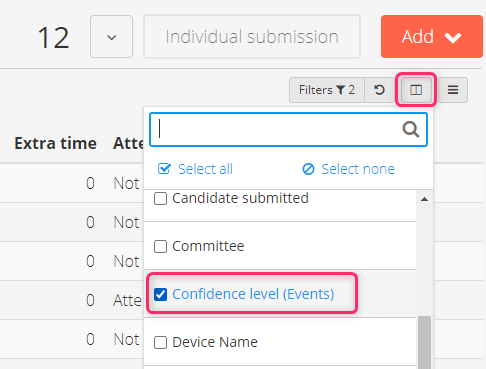
Task: Focus the column search input field
Action: click(288, 129)
